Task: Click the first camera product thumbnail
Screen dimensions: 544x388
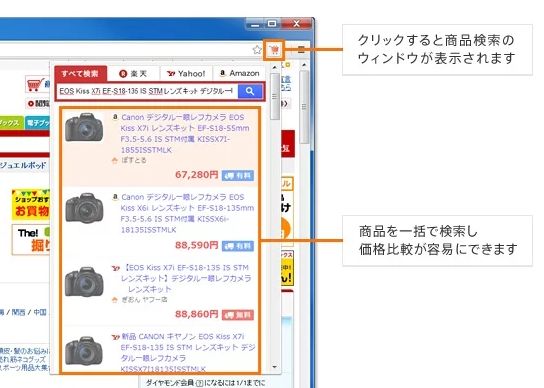Action: click(x=84, y=127)
